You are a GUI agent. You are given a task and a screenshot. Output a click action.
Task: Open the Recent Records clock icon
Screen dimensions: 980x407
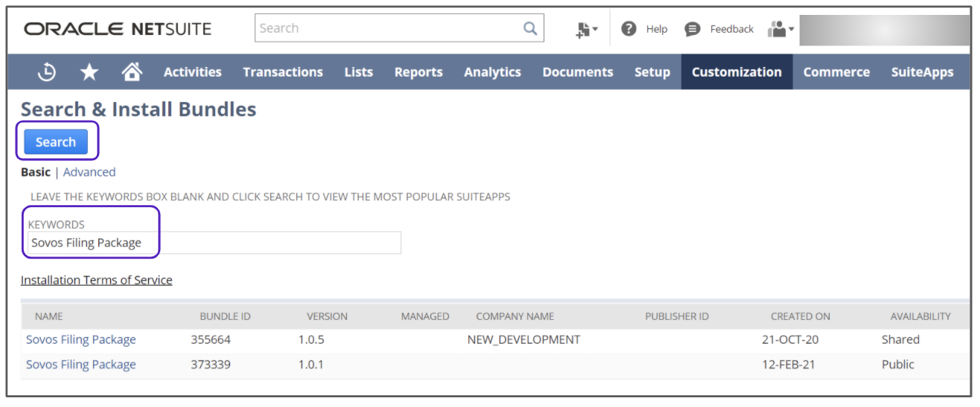coord(47,72)
